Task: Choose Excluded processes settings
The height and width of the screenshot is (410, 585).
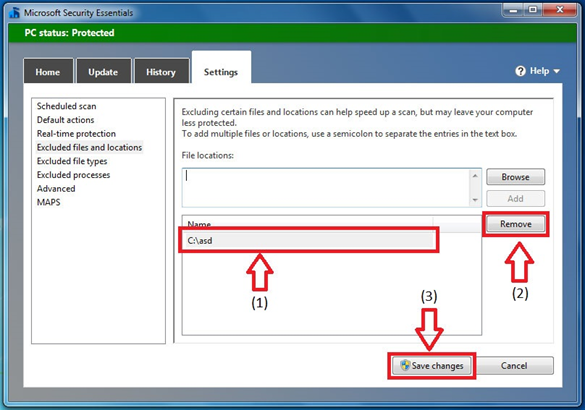Action: coord(73,175)
